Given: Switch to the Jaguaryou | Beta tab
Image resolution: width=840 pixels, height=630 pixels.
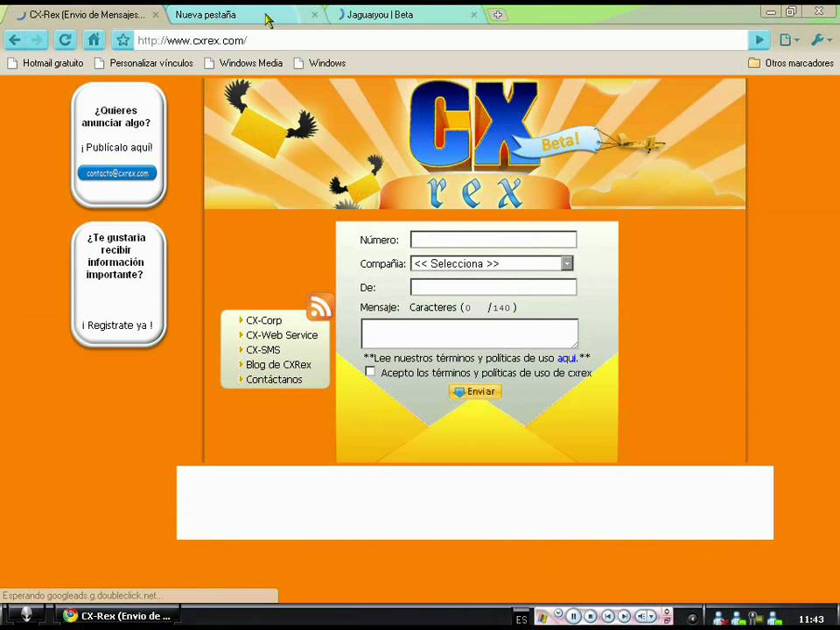Looking at the screenshot, I should point(404,15).
